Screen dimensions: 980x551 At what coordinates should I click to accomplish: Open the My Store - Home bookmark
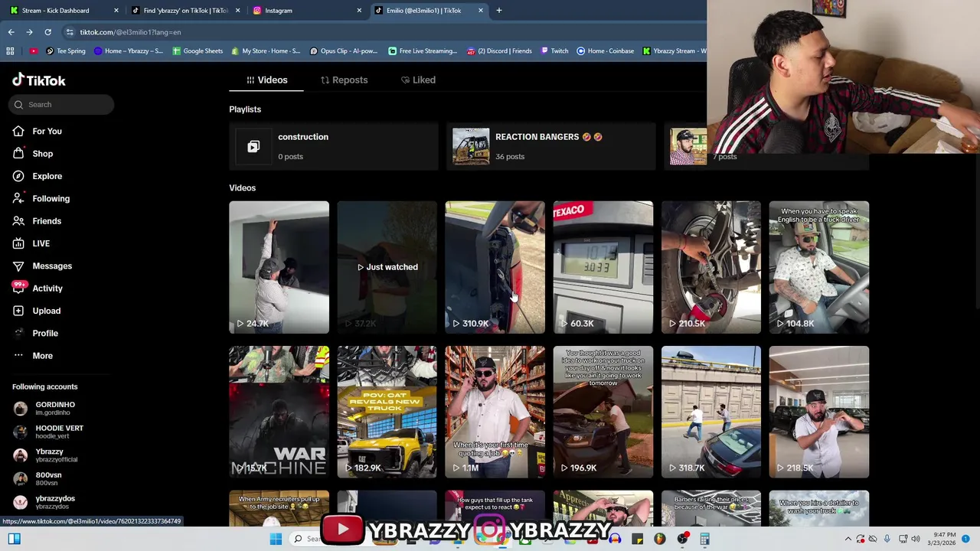coord(266,51)
